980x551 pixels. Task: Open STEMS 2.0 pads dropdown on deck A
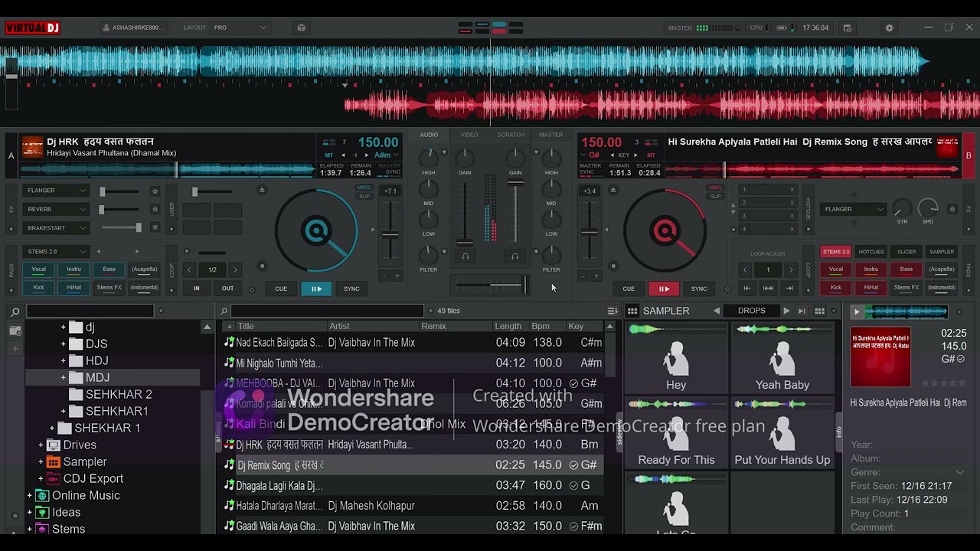(x=57, y=251)
